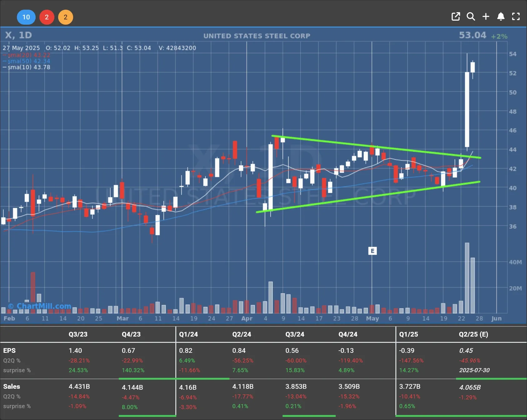Click the 27 May 2025 date readout
527x420 pixels.
point(21,48)
